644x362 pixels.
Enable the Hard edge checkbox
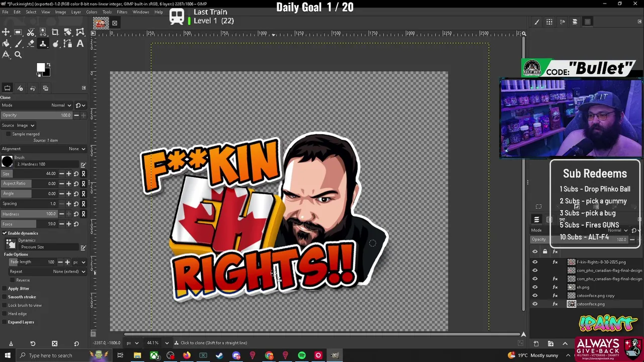click(5, 314)
